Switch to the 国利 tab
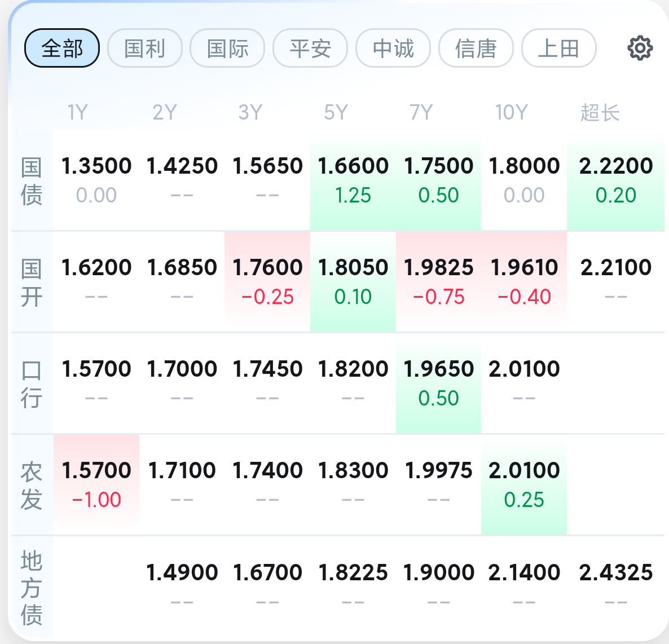The image size is (669, 644). [x=145, y=48]
